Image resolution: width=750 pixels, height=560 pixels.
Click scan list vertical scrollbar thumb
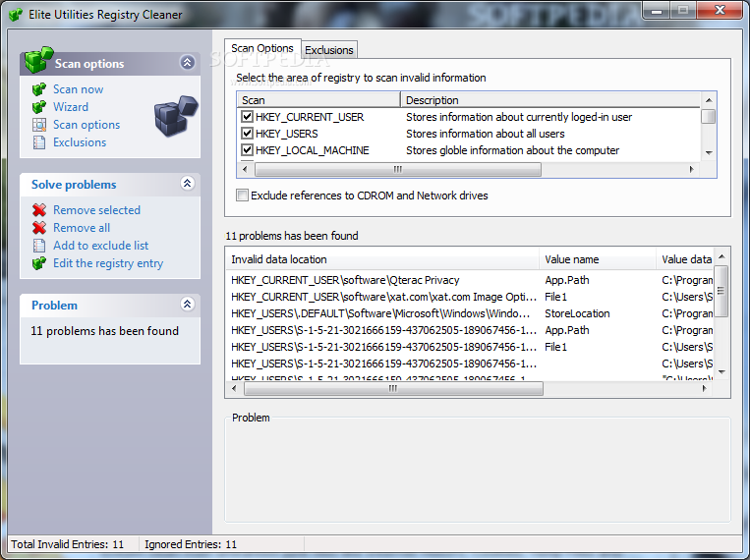pos(709,116)
